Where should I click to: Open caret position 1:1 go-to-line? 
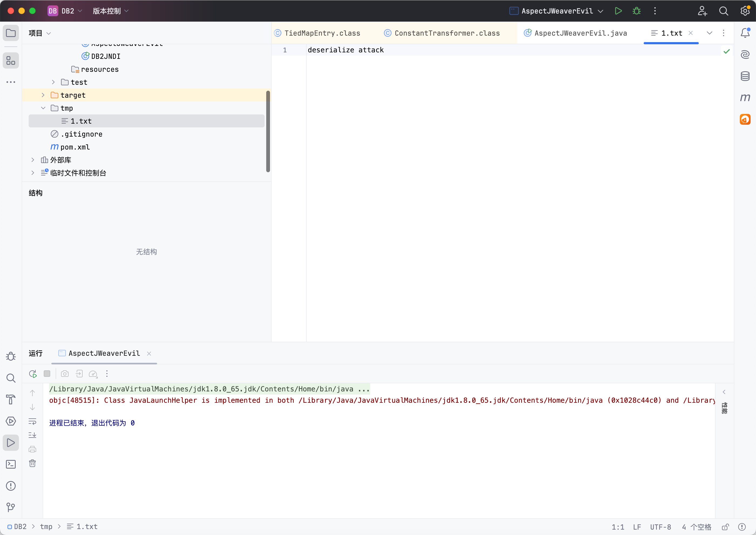[618, 527]
